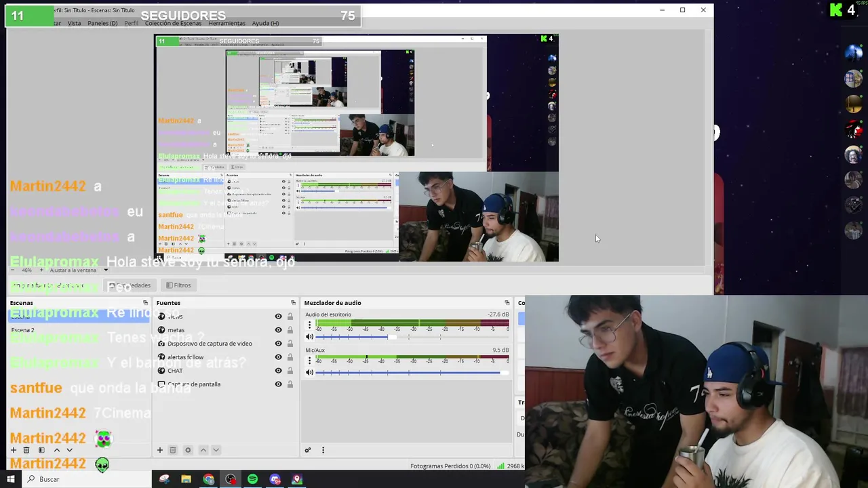Screen dimensions: 868x488
Task: Move scene down in Escenas panel
Action: [x=69, y=450]
